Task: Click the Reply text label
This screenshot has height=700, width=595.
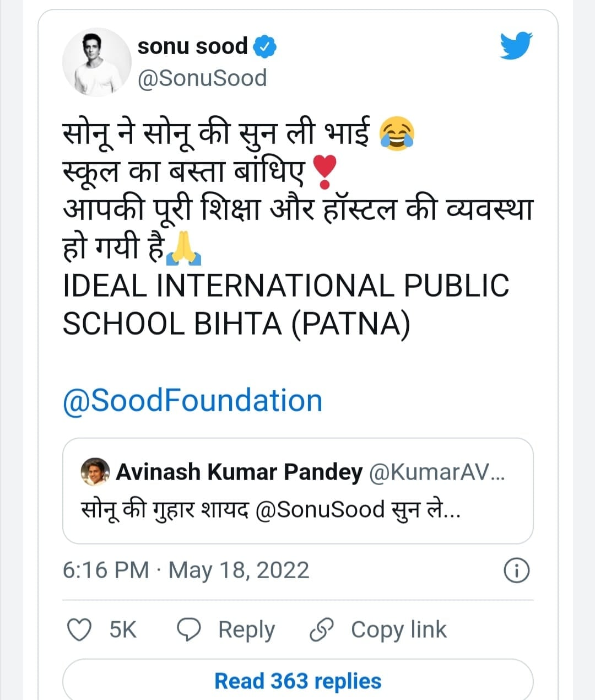Action: tap(246, 629)
